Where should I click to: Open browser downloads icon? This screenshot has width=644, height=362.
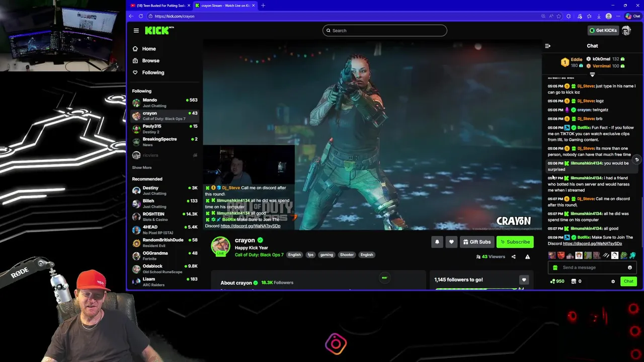[599, 16]
